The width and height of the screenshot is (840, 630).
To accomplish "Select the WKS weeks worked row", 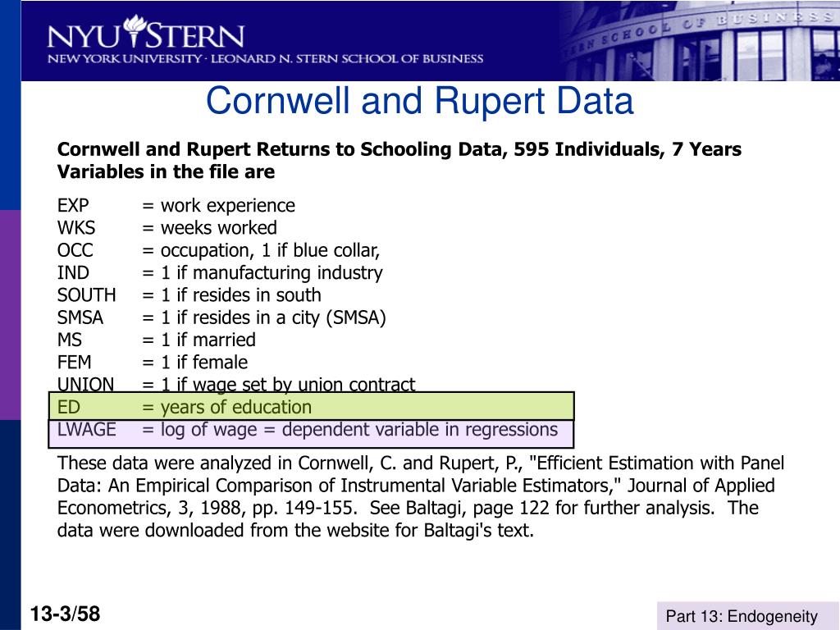I will 167,228.
